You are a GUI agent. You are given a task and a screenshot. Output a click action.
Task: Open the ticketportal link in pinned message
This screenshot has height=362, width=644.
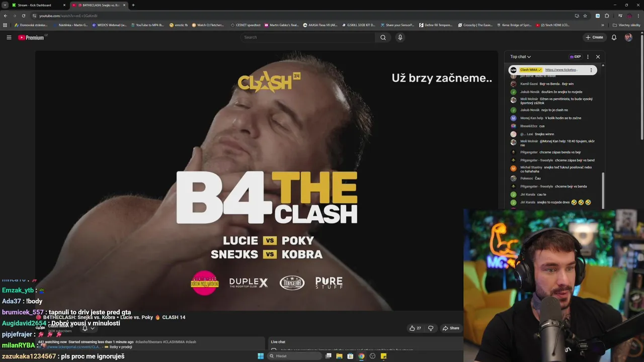tap(561, 70)
